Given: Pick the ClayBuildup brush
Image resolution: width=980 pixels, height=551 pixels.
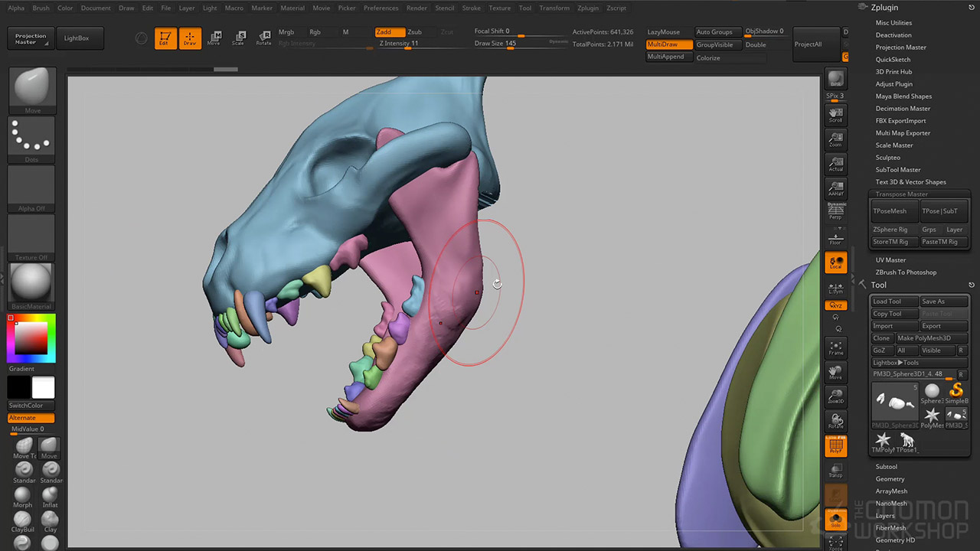Looking at the screenshot, I should [x=22, y=522].
